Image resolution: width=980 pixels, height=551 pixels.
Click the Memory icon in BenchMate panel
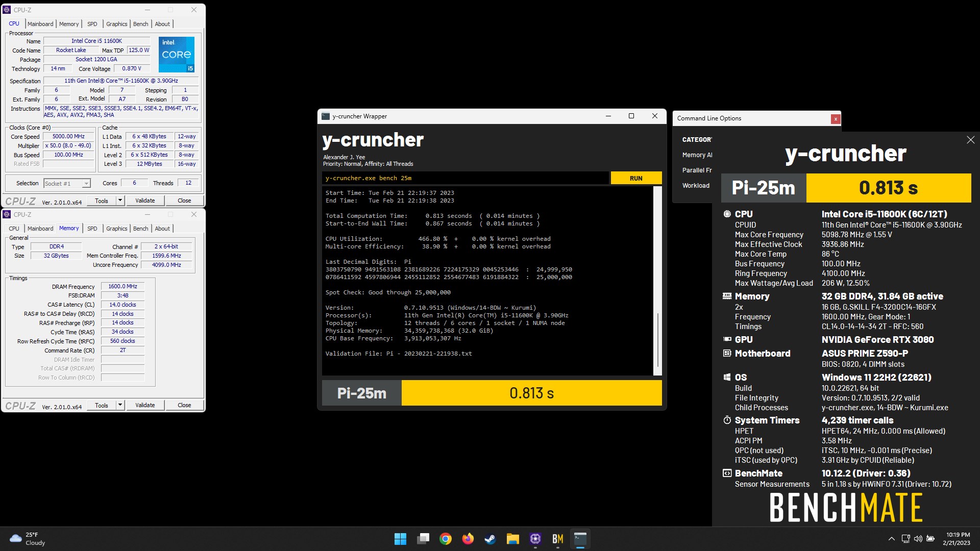click(x=727, y=296)
